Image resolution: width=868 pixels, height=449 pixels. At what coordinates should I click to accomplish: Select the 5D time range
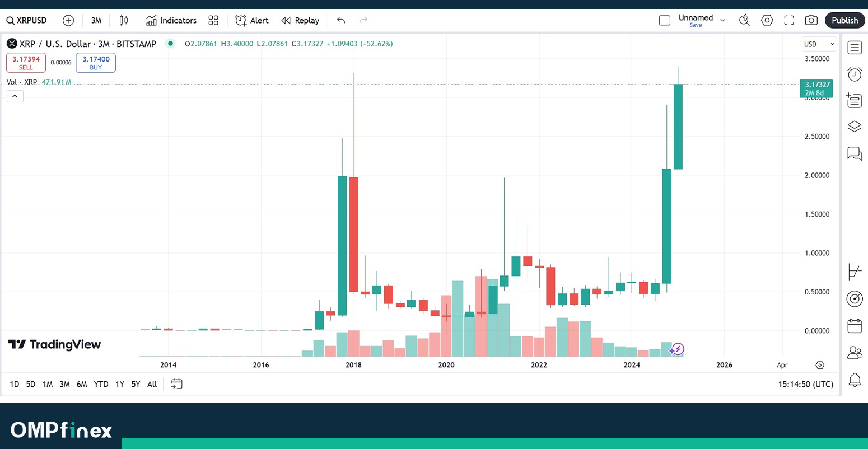point(31,384)
